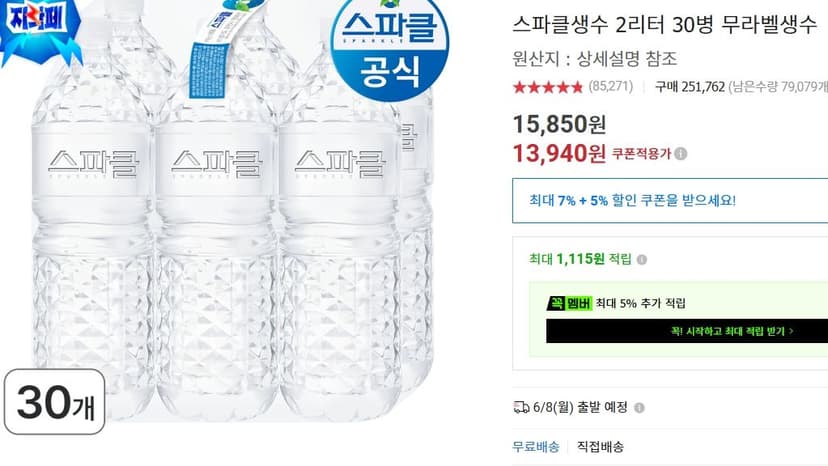The image size is (828, 466).
Task: Open the 최대 7% + 5% 할인 쿠폰 banner
Action: click(670, 201)
